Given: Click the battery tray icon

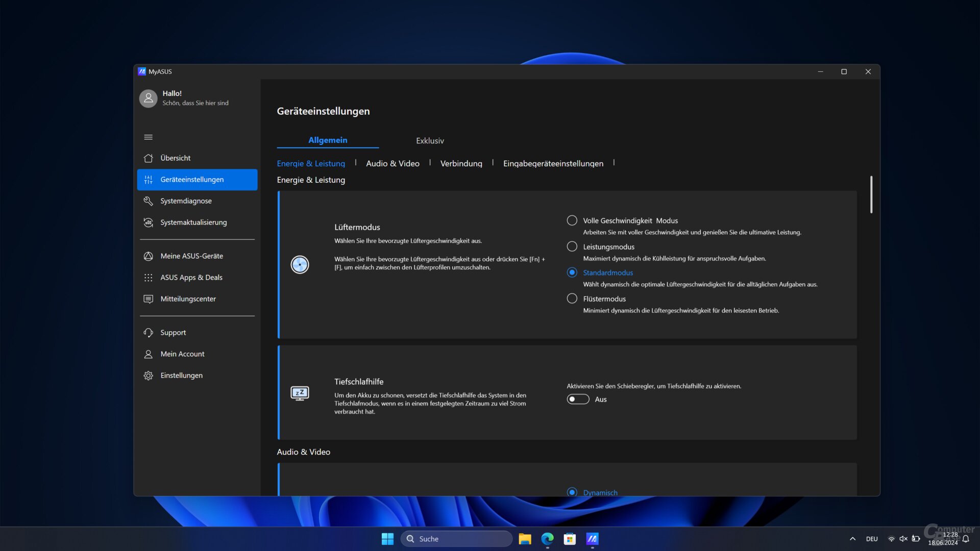Looking at the screenshot, I should pos(916,539).
